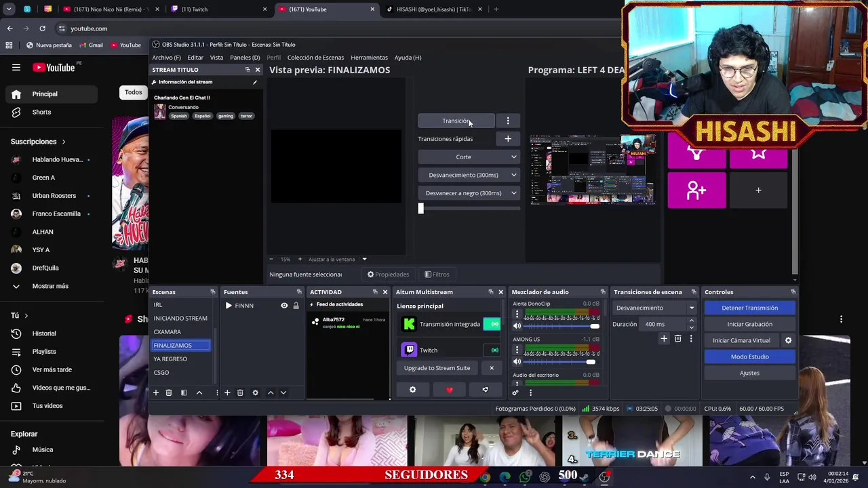Screen dimensions: 868x488
Task: Open audio mixer advanced properties gears
Action: tap(515, 392)
